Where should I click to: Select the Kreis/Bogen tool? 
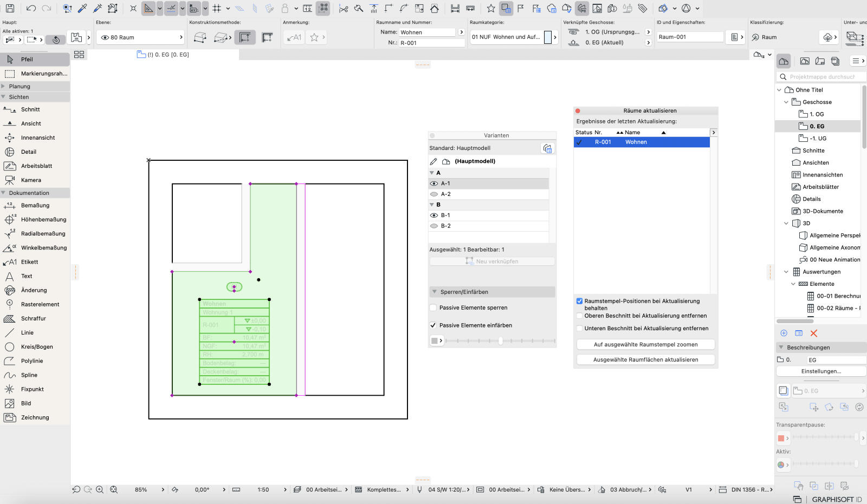point(35,346)
